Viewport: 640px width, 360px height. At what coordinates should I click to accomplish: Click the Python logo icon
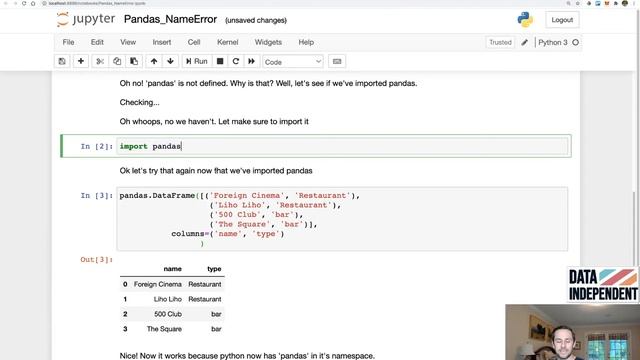pyautogui.click(x=525, y=20)
